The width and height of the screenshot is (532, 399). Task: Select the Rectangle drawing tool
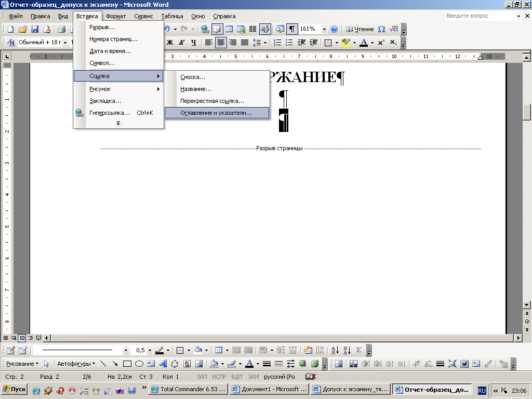point(127,364)
